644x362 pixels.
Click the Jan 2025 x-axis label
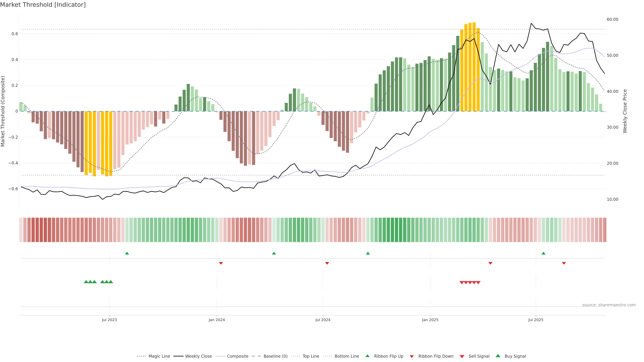[430, 320]
